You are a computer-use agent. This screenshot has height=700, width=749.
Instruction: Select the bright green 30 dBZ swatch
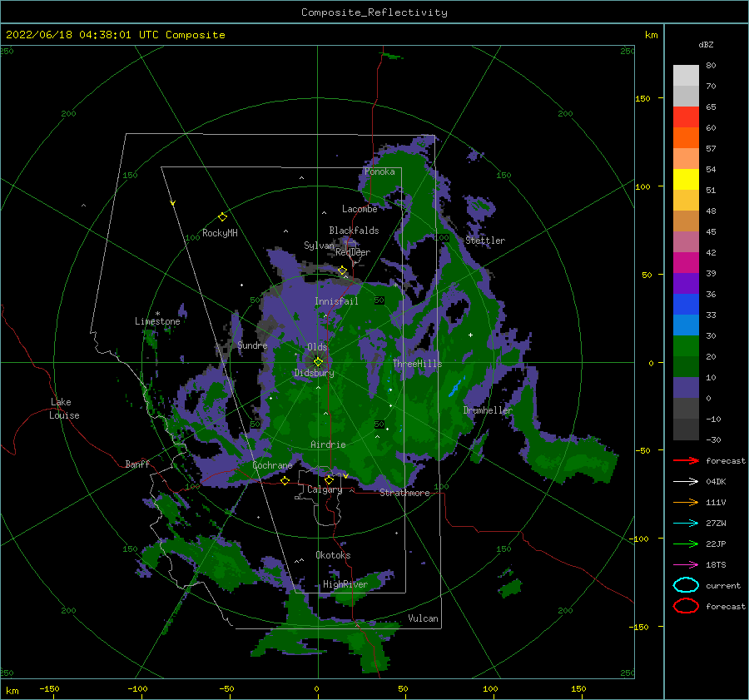686,346
